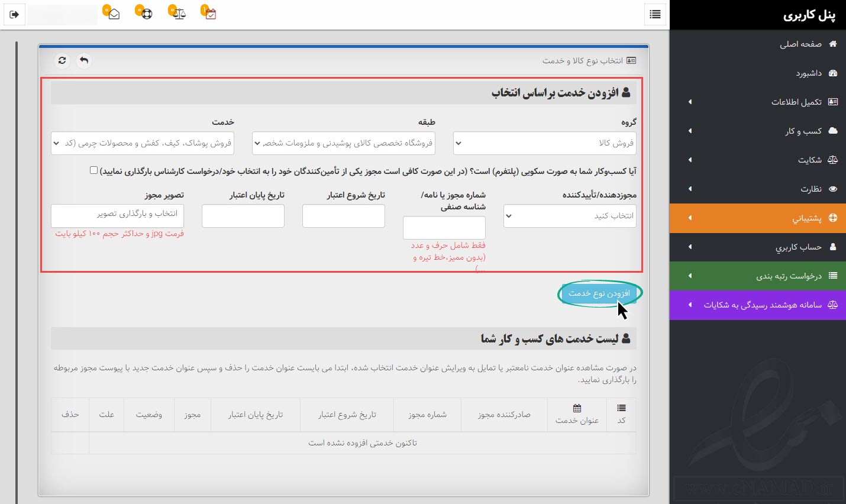Click the حذف column header
The image size is (846, 504).
70,415
